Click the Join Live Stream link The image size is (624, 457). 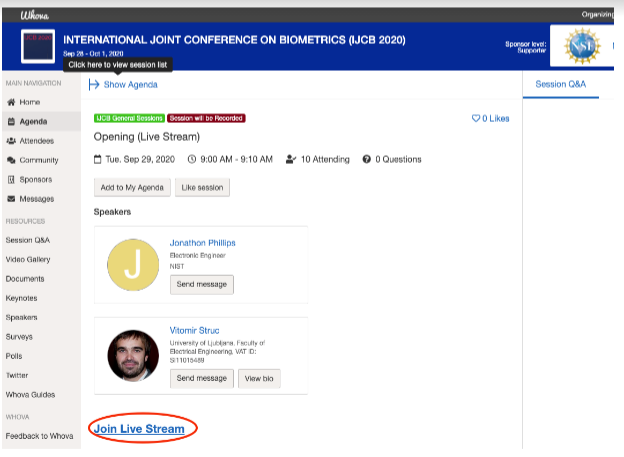(x=139, y=429)
